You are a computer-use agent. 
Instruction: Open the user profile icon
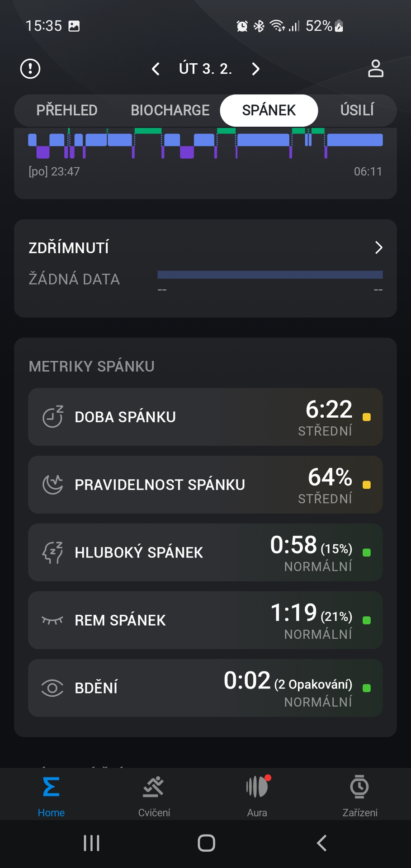[375, 69]
